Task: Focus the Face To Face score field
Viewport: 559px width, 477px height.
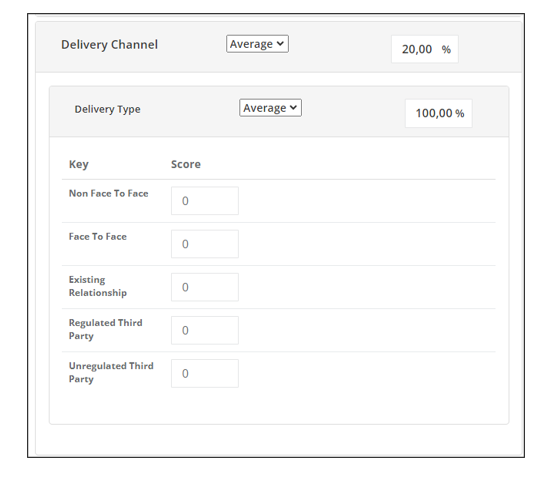Action: (205, 244)
